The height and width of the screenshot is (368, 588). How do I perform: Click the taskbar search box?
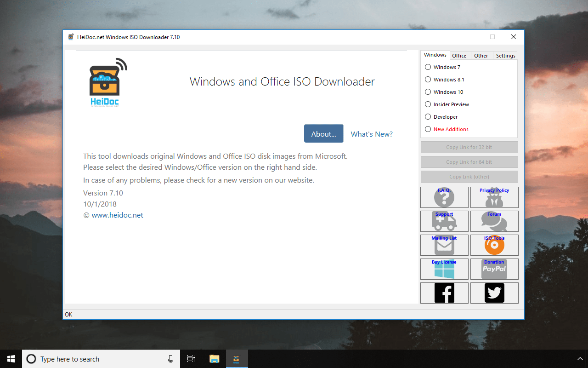coord(101,359)
